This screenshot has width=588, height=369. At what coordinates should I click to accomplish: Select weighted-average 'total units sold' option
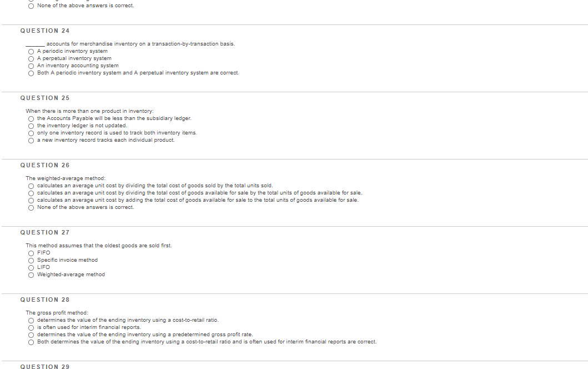point(31,186)
